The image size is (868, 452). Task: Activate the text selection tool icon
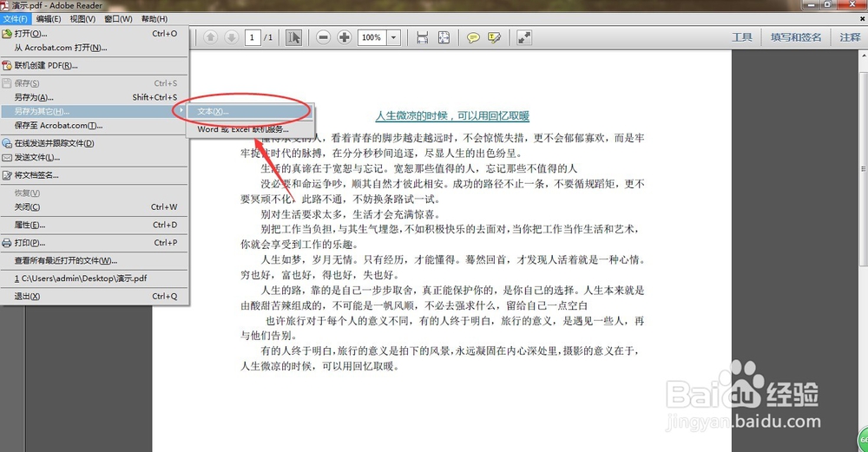click(294, 37)
